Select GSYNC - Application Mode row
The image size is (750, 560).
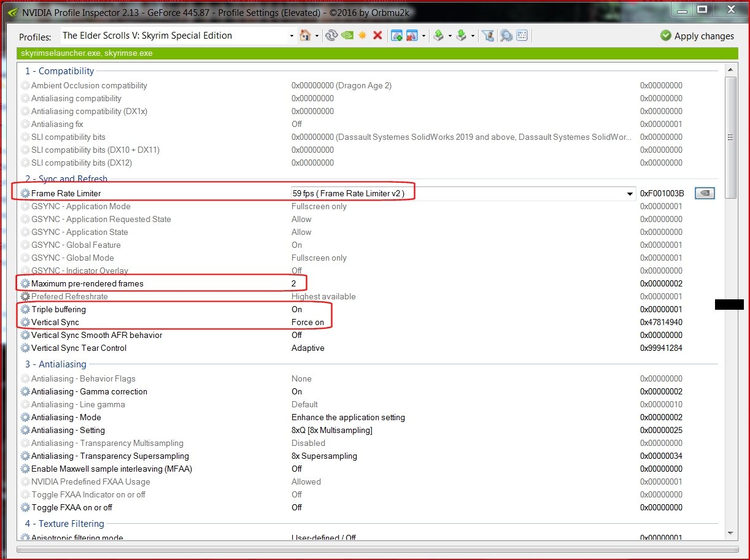click(369, 206)
